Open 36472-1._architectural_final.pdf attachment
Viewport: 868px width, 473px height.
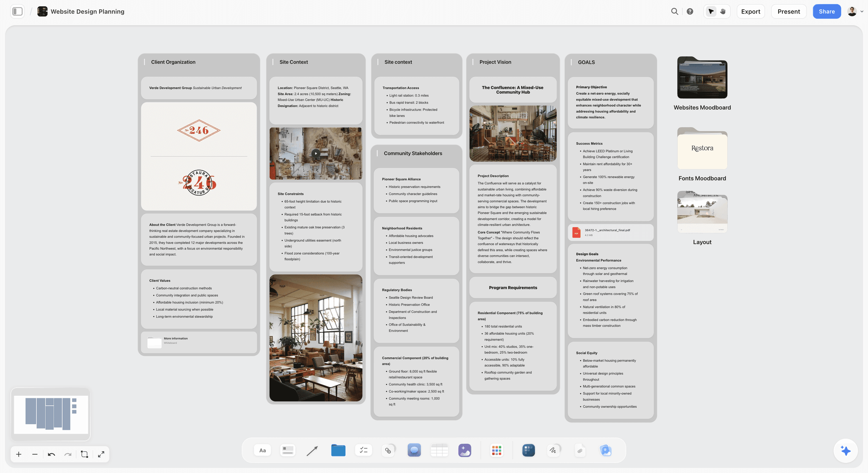point(611,232)
